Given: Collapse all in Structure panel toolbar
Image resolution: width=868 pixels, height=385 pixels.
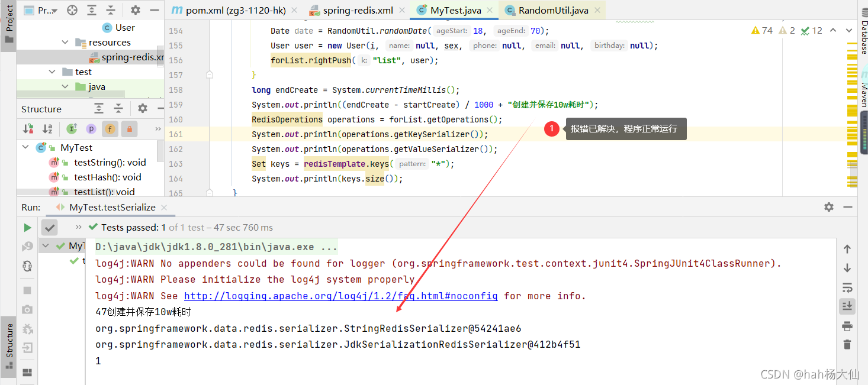Looking at the screenshot, I should 118,108.
